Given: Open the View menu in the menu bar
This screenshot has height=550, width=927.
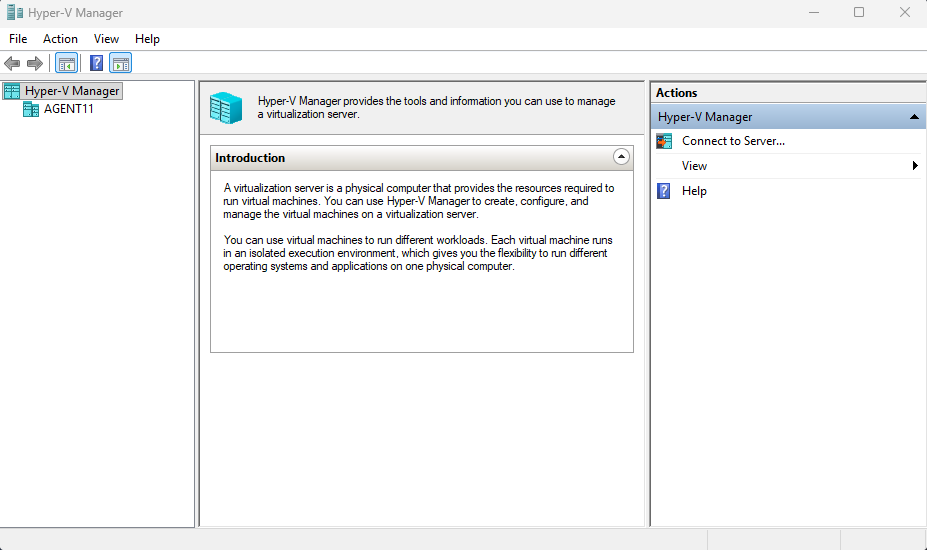Looking at the screenshot, I should tap(106, 39).
